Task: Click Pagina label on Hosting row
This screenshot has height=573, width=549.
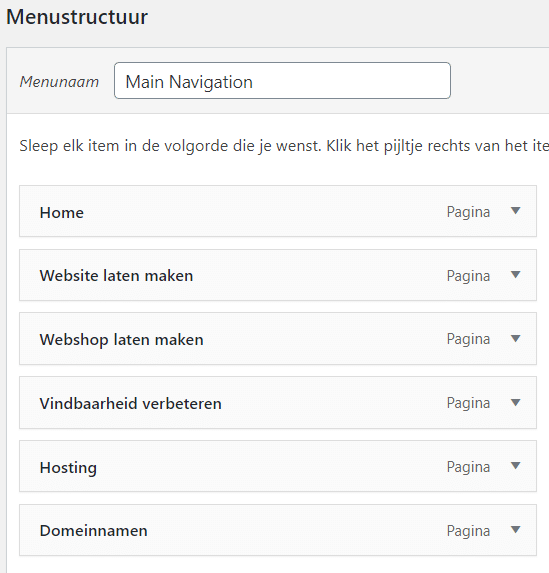Action: click(468, 467)
